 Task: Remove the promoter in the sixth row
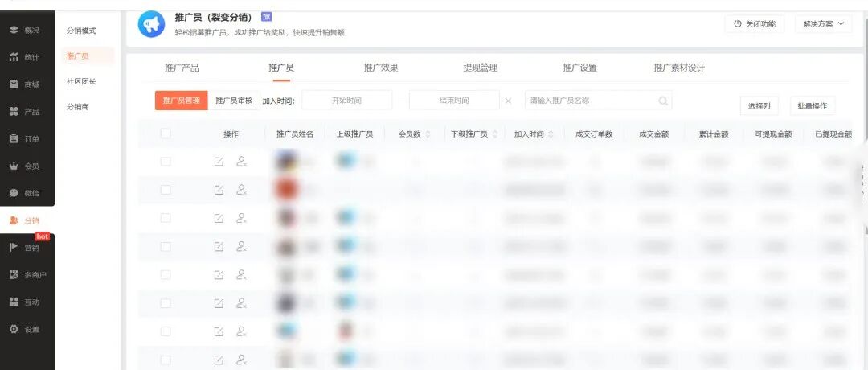pyautogui.click(x=241, y=302)
